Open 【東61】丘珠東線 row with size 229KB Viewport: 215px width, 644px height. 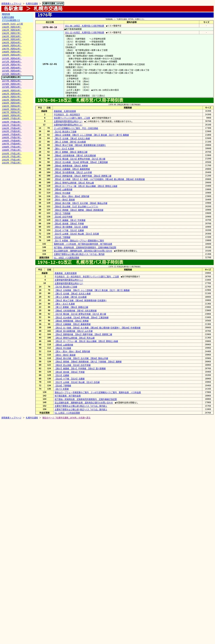tap(92, 291)
